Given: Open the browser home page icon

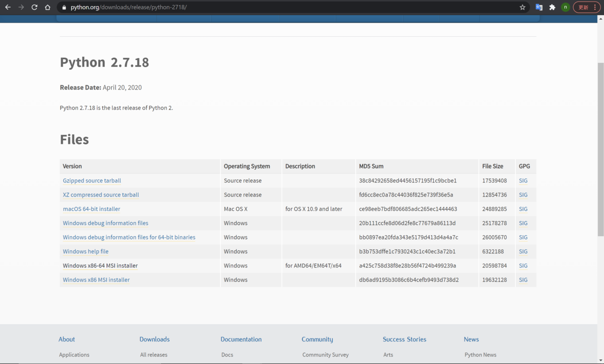Looking at the screenshot, I should (47, 7).
